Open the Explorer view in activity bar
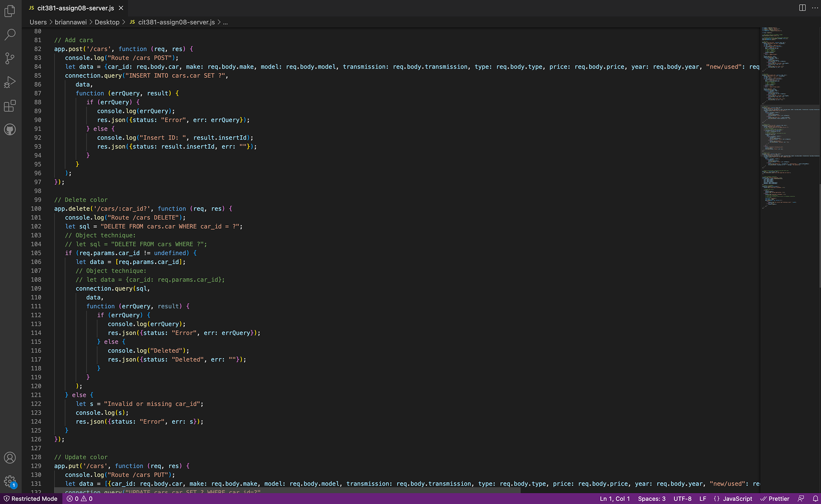The width and height of the screenshot is (821, 504). 10,11
